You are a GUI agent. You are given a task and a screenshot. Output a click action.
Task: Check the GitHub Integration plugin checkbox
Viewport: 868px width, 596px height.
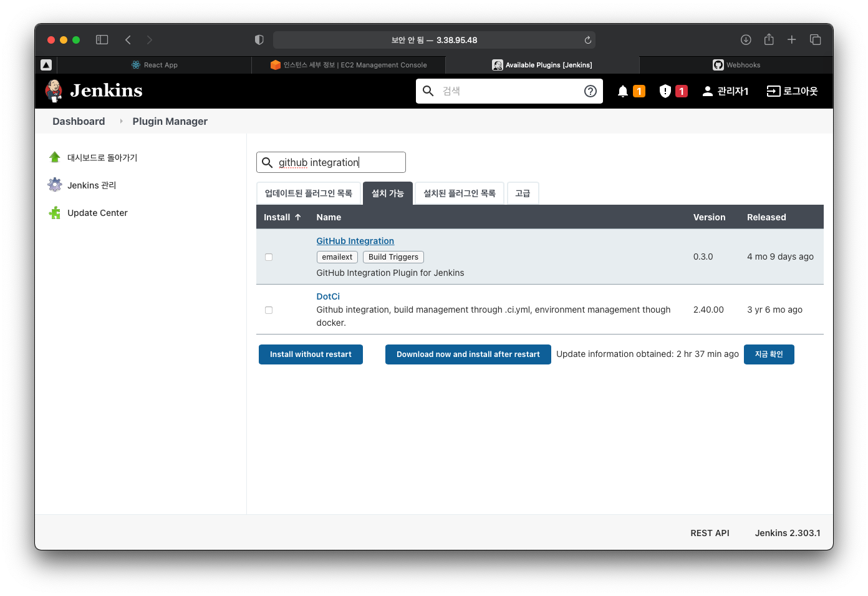point(269,257)
